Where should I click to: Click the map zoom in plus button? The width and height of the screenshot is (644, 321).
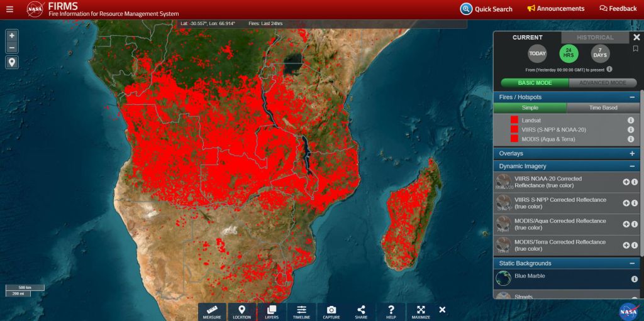point(12,36)
